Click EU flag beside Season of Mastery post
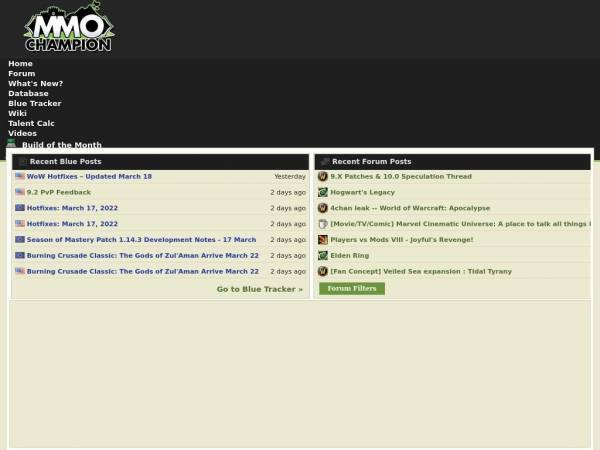Screen dimensions: 600x450 (20, 239)
